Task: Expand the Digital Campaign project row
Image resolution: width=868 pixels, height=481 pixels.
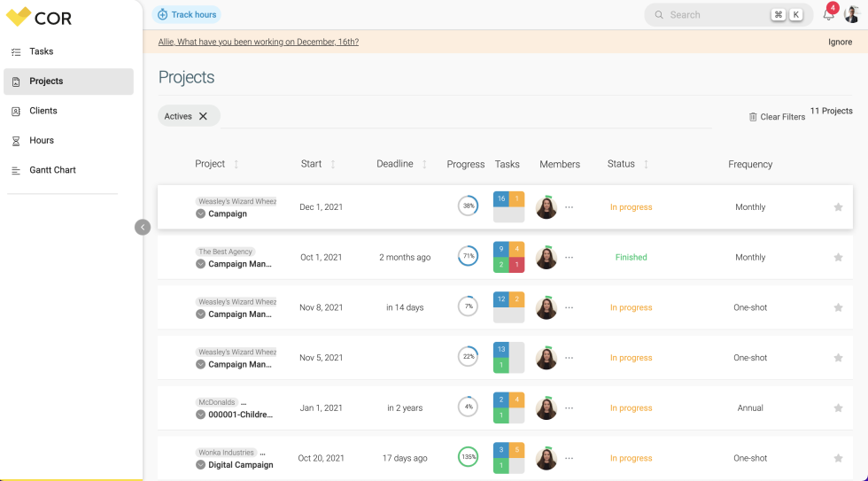Action: click(x=200, y=465)
